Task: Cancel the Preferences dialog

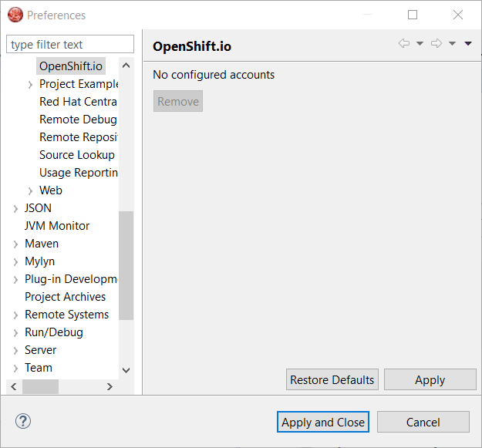Action: [423, 422]
